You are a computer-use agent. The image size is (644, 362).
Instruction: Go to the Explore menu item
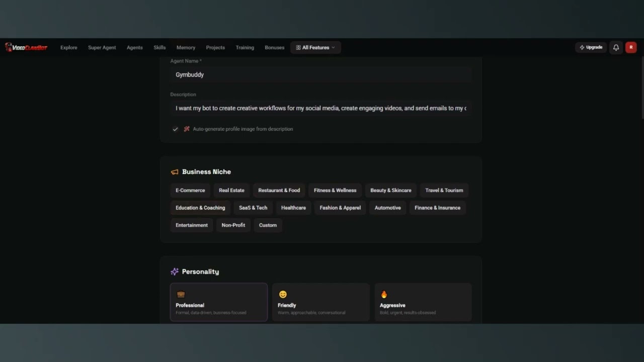point(69,47)
